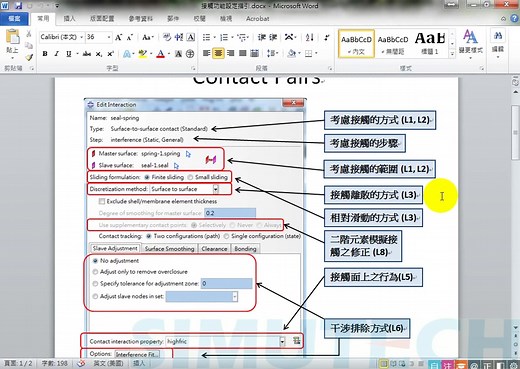The image size is (520, 369).
Task: Switch to the 插入 Insert tab
Action: point(69,19)
